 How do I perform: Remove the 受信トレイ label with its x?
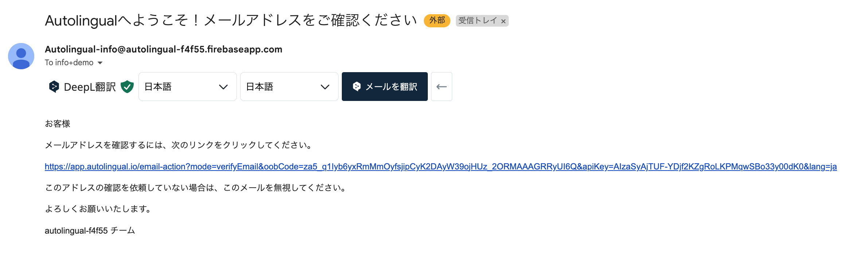click(503, 21)
